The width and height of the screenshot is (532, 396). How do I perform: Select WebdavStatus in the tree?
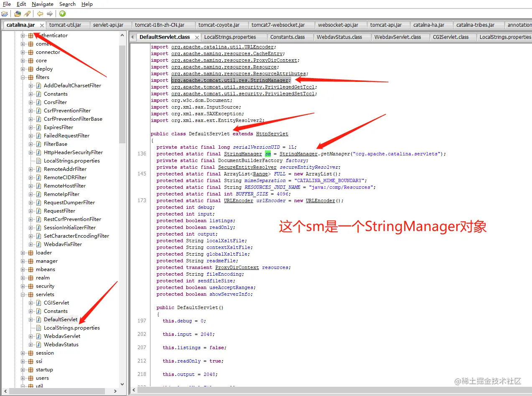coord(61,345)
